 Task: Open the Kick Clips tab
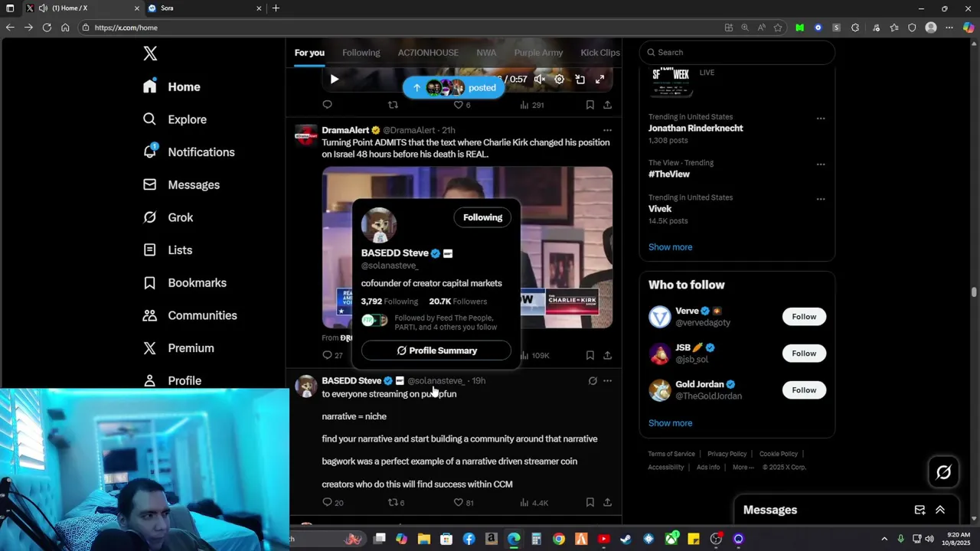tap(600, 53)
